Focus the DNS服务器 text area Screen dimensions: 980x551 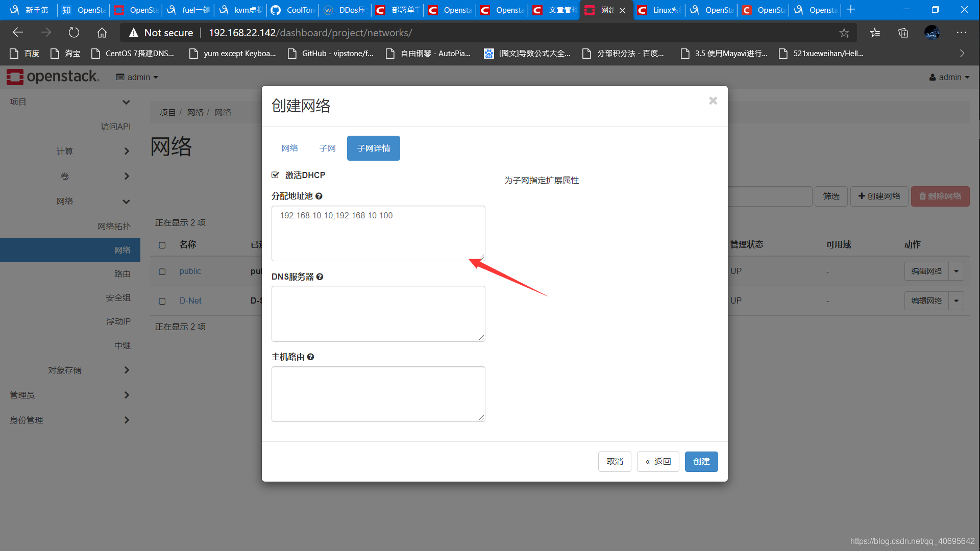click(x=378, y=314)
